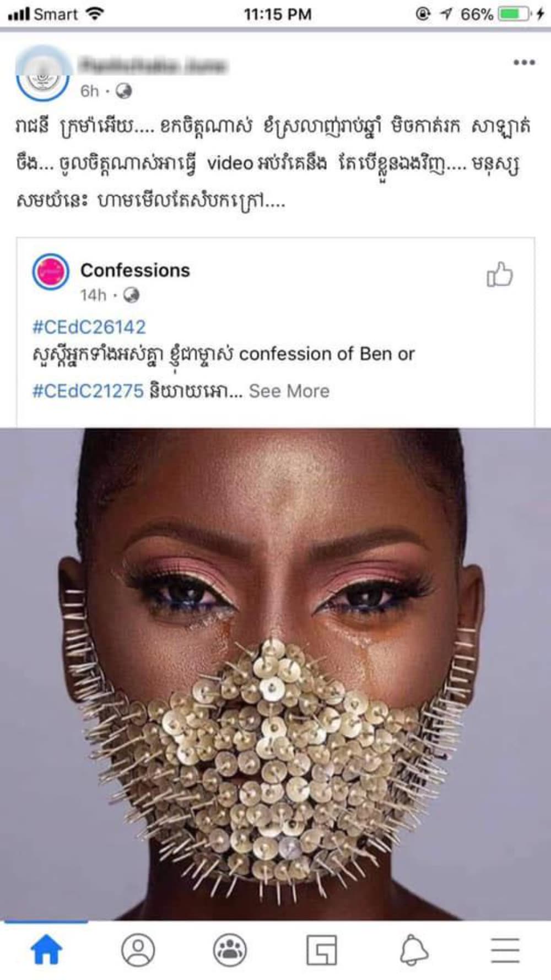Open the three-dot post options menu
The width and height of the screenshot is (551, 980).
tap(524, 62)
